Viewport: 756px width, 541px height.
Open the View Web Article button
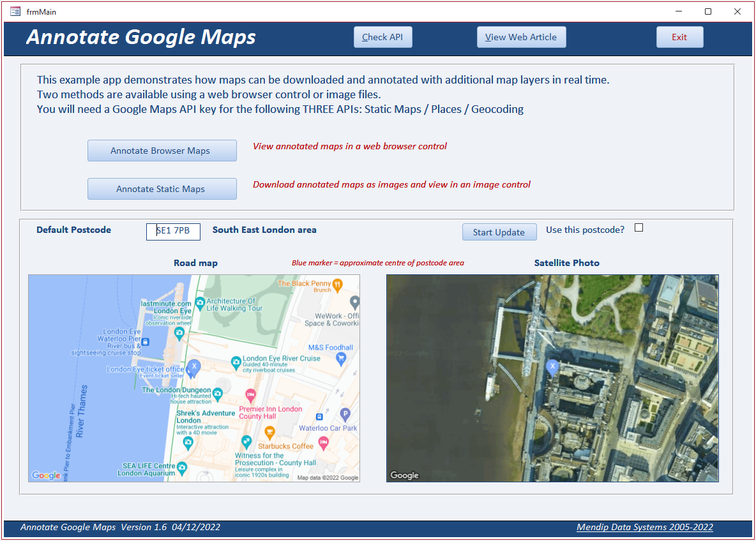[521, 37]
